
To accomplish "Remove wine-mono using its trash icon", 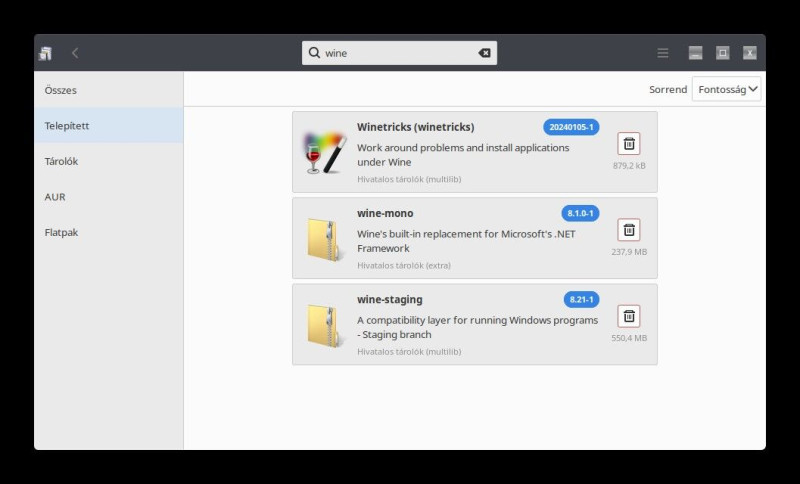I will click(x=629, y=230).
